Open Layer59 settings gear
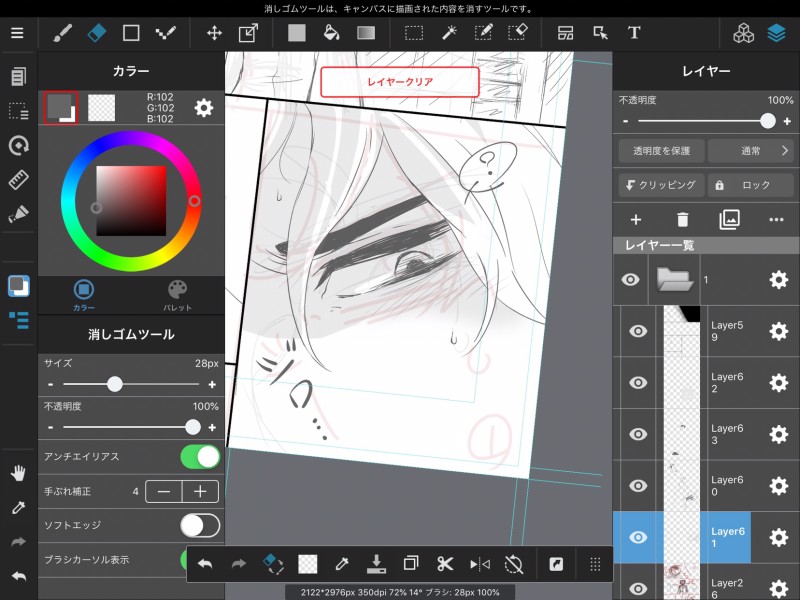 tap(779, 331)
